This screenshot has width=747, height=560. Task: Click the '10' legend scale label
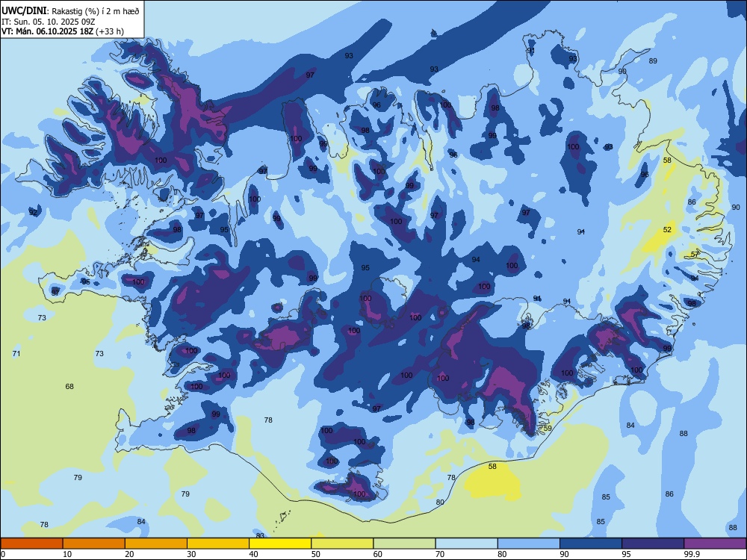(67, 554)
